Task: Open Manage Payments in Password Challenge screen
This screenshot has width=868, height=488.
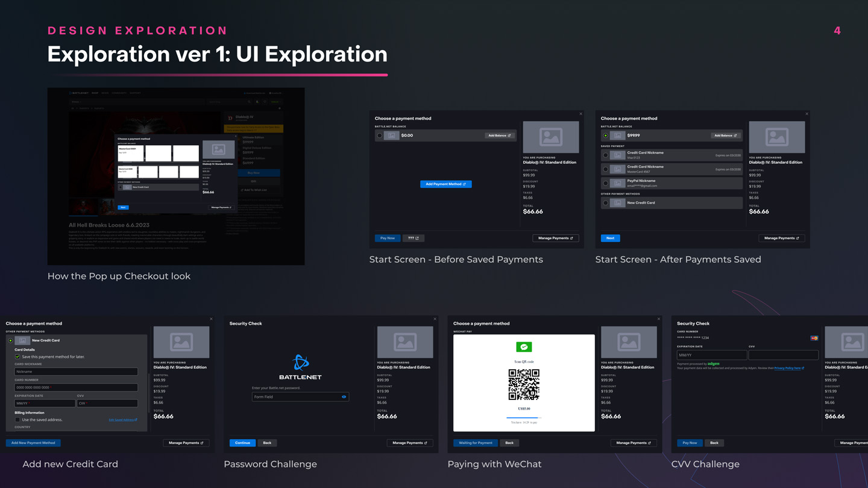Action: 410,443
